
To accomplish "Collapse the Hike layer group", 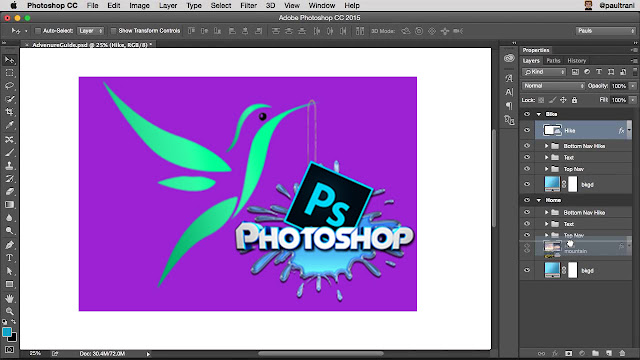I will click(539, 114).
